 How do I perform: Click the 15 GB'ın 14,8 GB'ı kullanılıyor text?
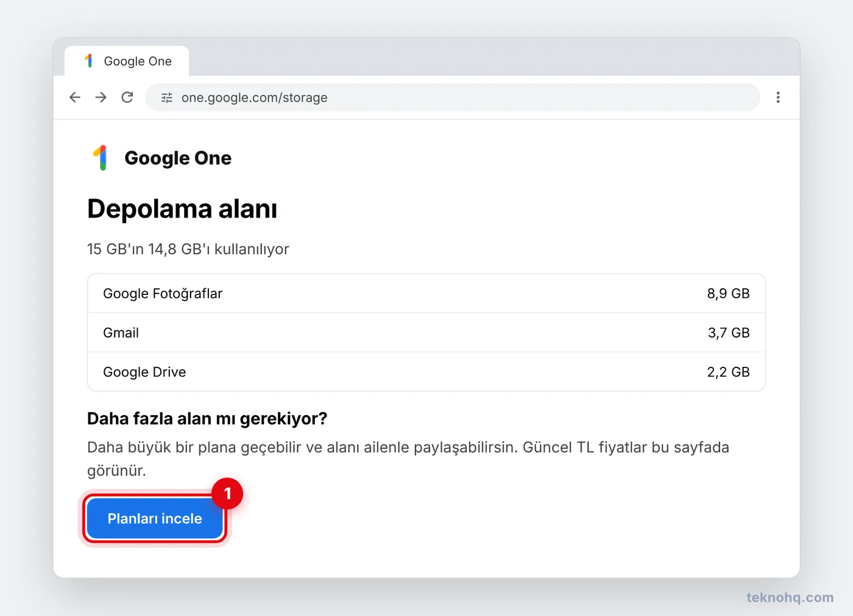click(188, 249)
